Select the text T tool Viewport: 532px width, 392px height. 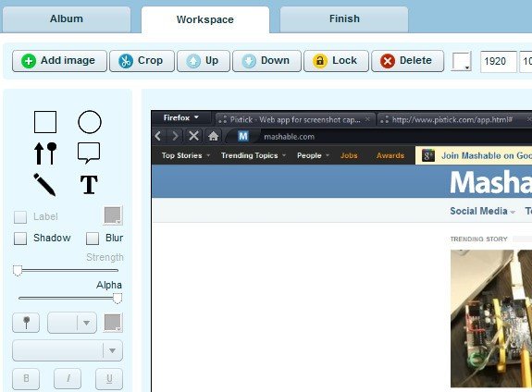click(89, 185)
